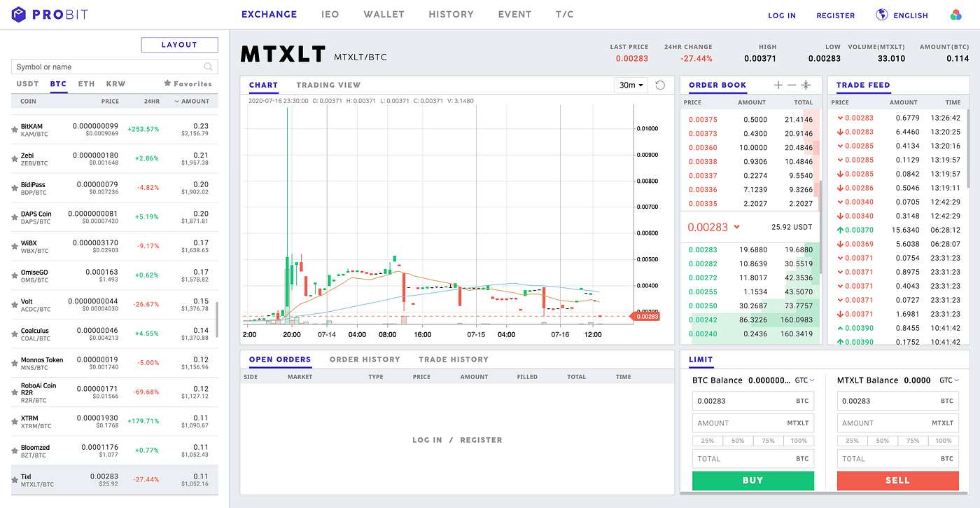The image size is (980, 508).
Task: Select the KRW market tab
Action: (116, 84)
